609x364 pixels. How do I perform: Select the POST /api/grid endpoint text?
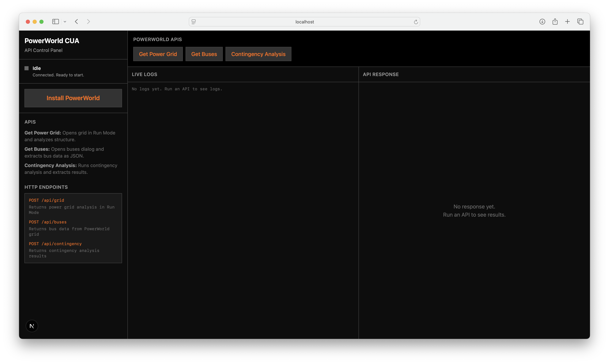[46, 200]
